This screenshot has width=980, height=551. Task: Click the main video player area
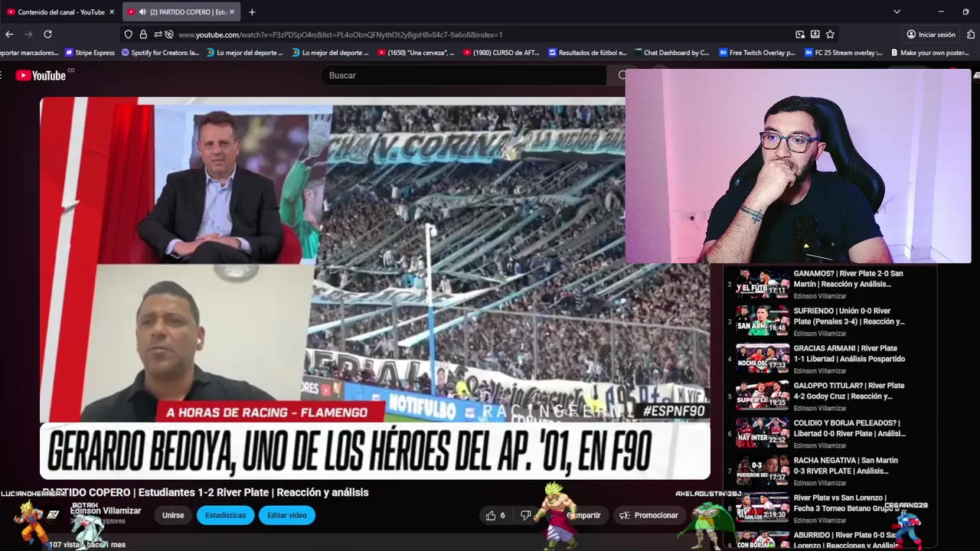(375, 288)
